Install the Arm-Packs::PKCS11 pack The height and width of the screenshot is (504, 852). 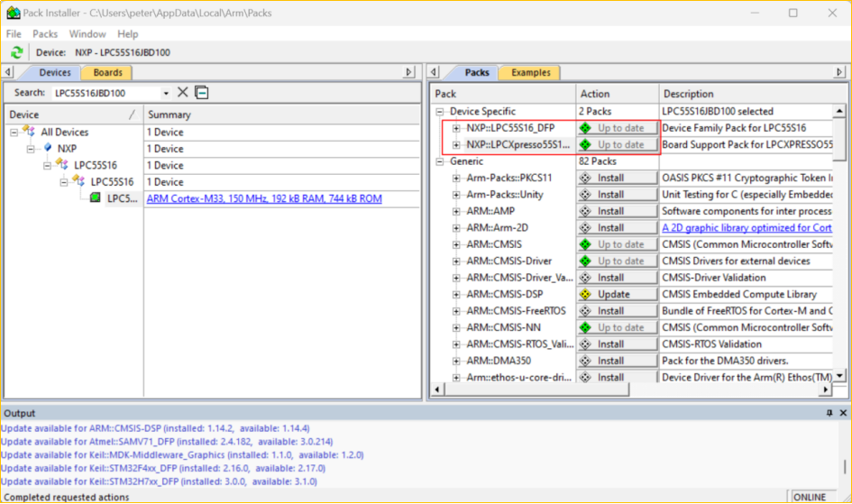pyautogui.click(x=618, y=178)
